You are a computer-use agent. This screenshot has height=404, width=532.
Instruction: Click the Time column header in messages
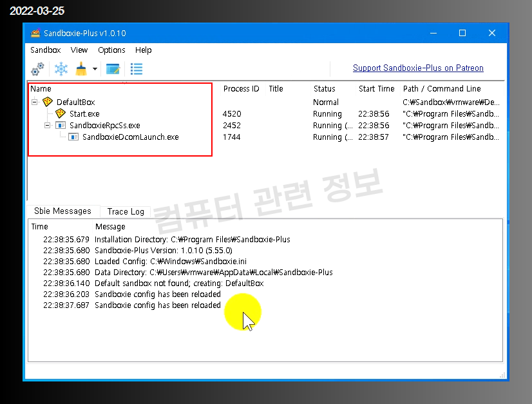(40, 226)
